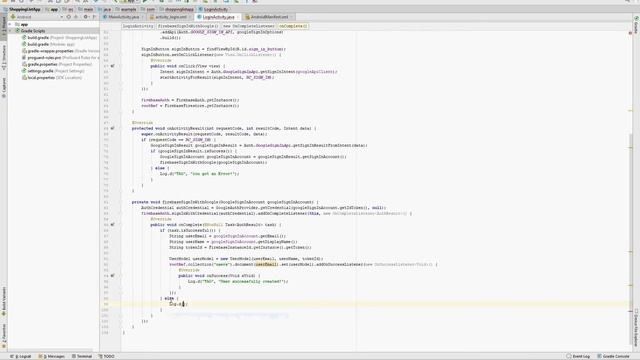Collapse the Gradle Scripts node
The height and width of the screenshot is (360, 640).
pos(11,31)
